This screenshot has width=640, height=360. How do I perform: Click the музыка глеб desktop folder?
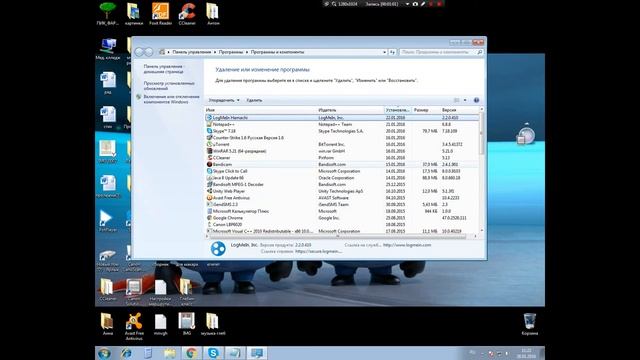213,324
